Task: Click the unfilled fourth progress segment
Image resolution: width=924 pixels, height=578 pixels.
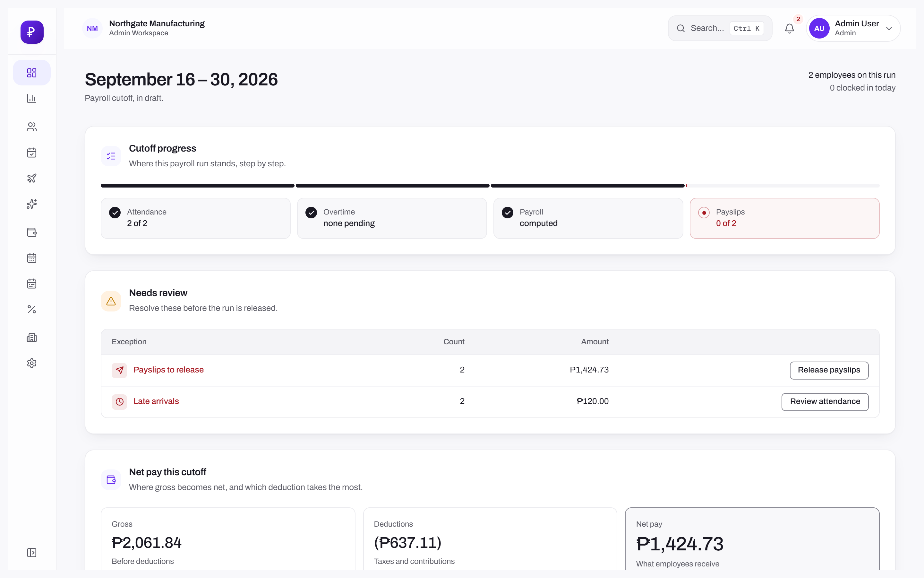Action: [x=783, y=186]
